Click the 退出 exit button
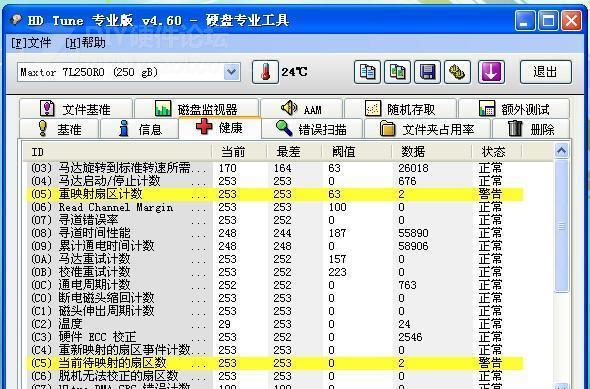Image resolution: width=590 pixels, height=389 pixels. pos(546,72)
